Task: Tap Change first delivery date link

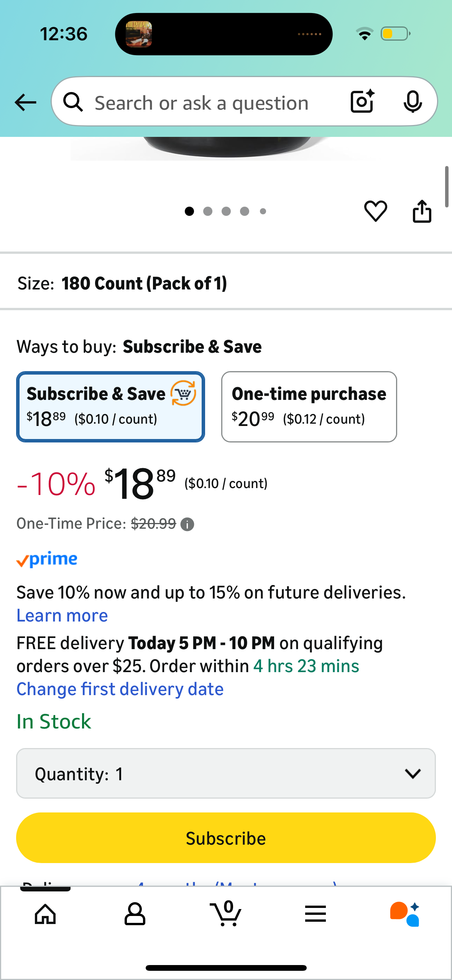Action: (x=120, y=689)
